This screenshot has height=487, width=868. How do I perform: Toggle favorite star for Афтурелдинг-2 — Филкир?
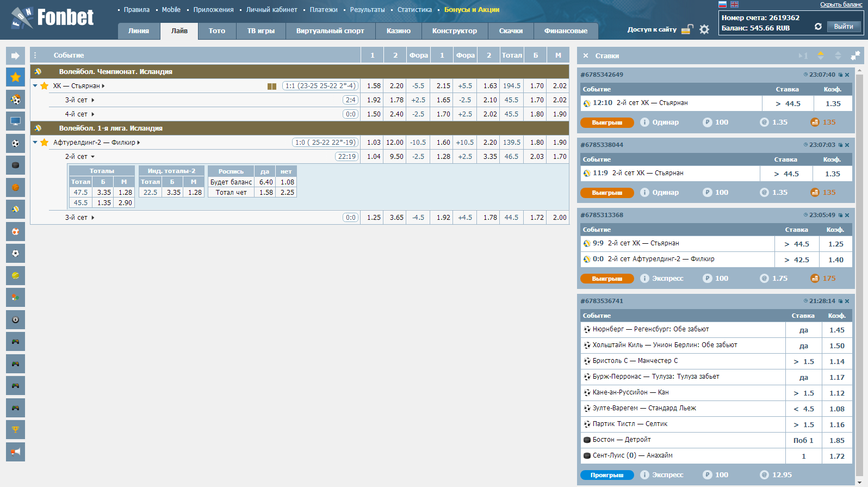(45, 143)
